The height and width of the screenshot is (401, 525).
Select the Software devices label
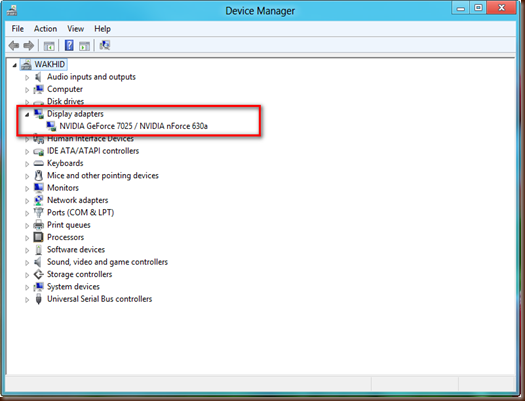click(76, 250)
